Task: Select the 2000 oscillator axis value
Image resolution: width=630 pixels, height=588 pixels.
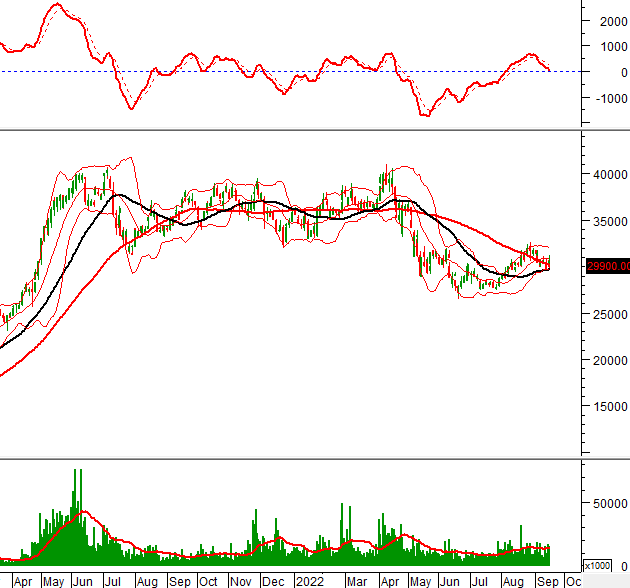Action: (614, 21)
